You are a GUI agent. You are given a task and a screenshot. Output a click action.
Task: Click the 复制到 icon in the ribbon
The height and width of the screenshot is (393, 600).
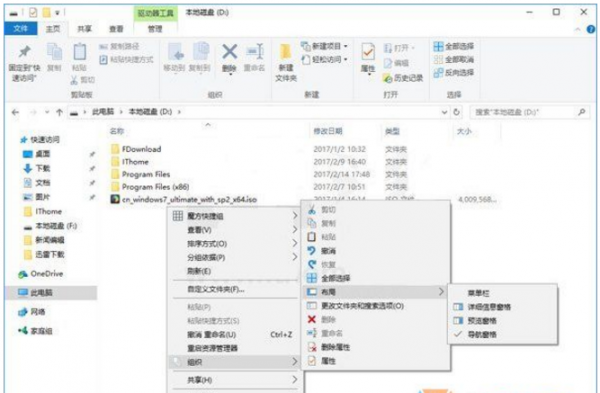pyautogui.click(x=201, y=52)
